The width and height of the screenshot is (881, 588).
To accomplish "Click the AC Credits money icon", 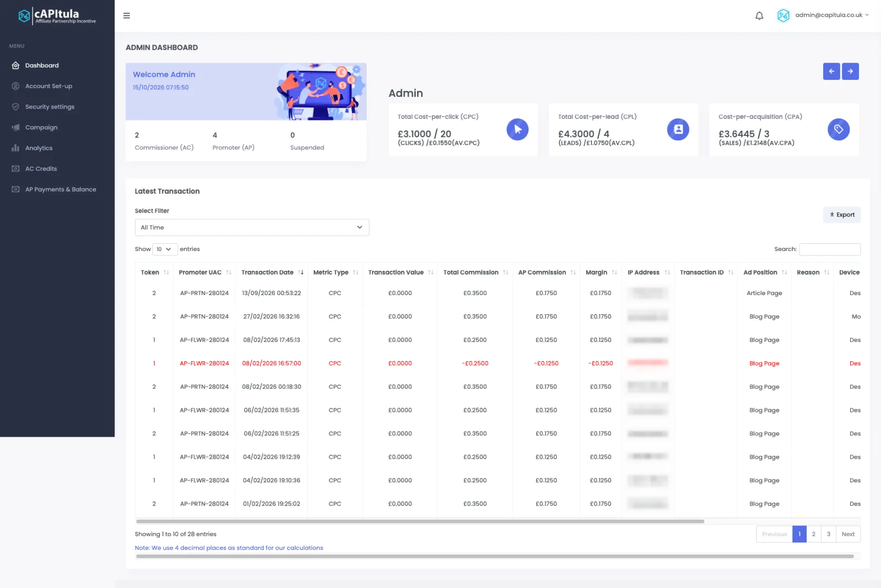I will (x=15, y=168).
